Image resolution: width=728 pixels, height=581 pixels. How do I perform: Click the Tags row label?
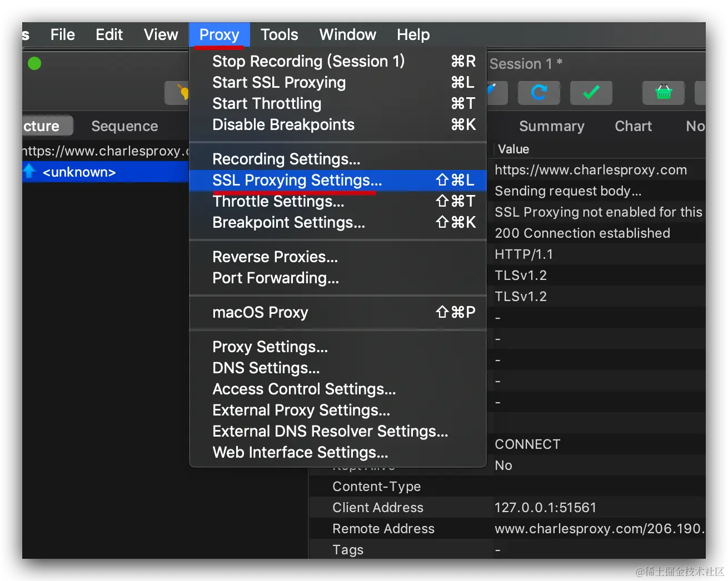click(348, 550)
